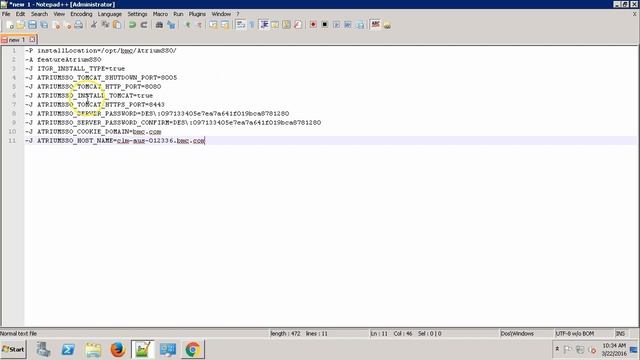The height and width of the screenshot is (360, 640).
Task: Open the View menu
Action: (59, 14)
